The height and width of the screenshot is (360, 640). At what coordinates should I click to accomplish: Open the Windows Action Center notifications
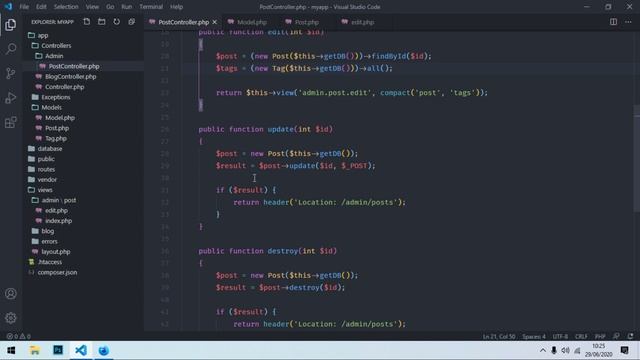(x=624, y=350)
